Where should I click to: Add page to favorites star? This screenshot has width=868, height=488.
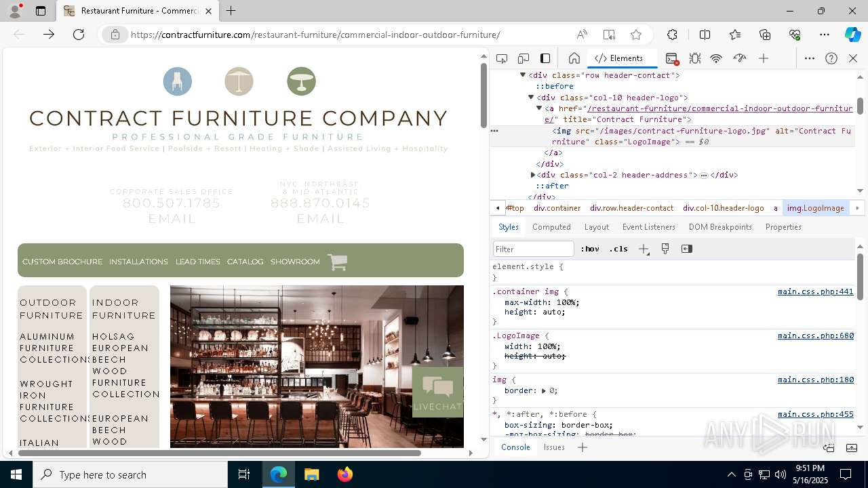tap(636, 35)
